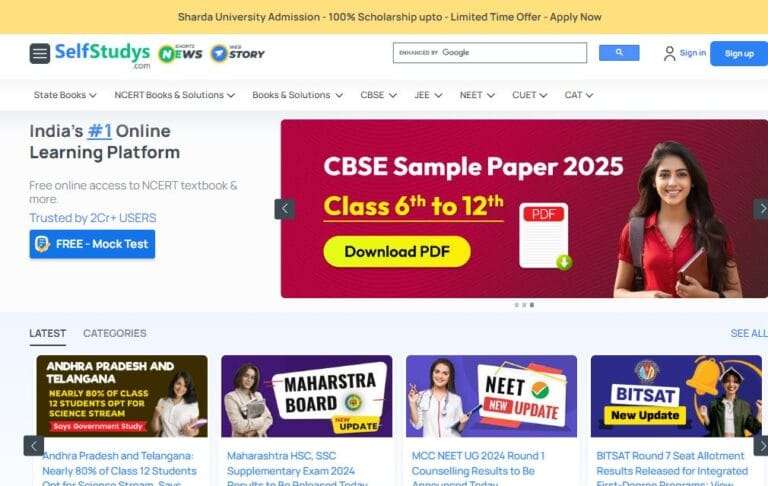The height and width of the screenshot is (486, 768).
Task: Open the BITSAT New Update thumbnail
Action: 676,396
